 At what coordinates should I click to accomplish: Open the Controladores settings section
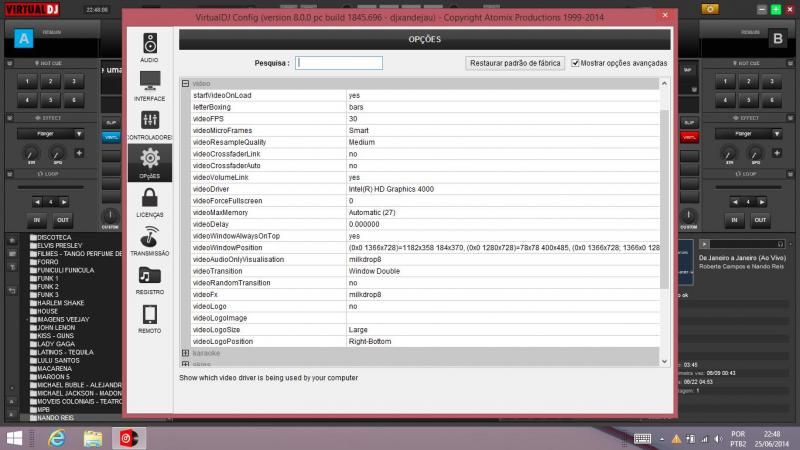[149, 125]
